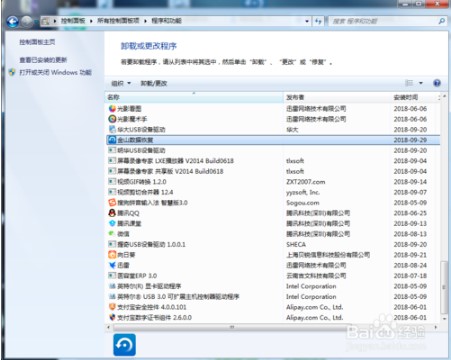
Task: Click the 英特尔 显卡驱动程序 icon
Action: coord(112,286)
